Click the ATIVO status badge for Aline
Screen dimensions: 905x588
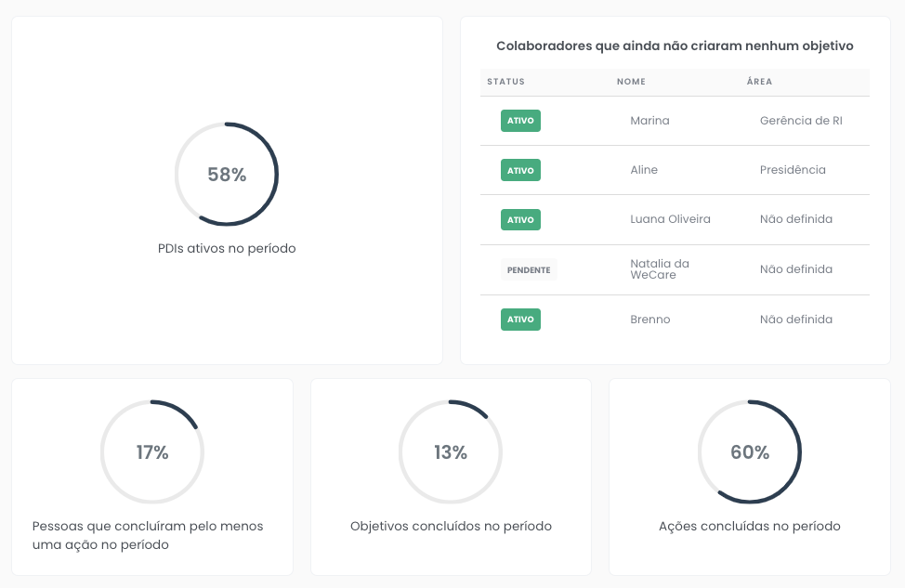520,170
